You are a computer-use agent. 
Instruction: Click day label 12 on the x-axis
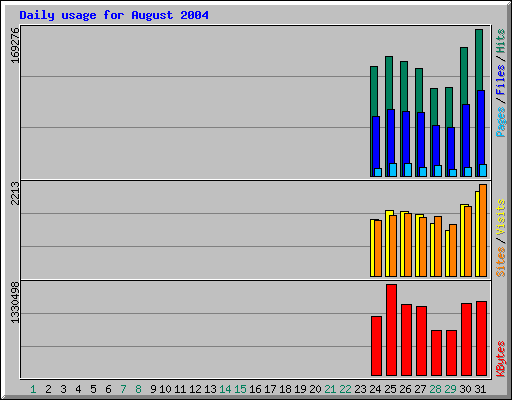pyautogui.click(x=195, y=389)
